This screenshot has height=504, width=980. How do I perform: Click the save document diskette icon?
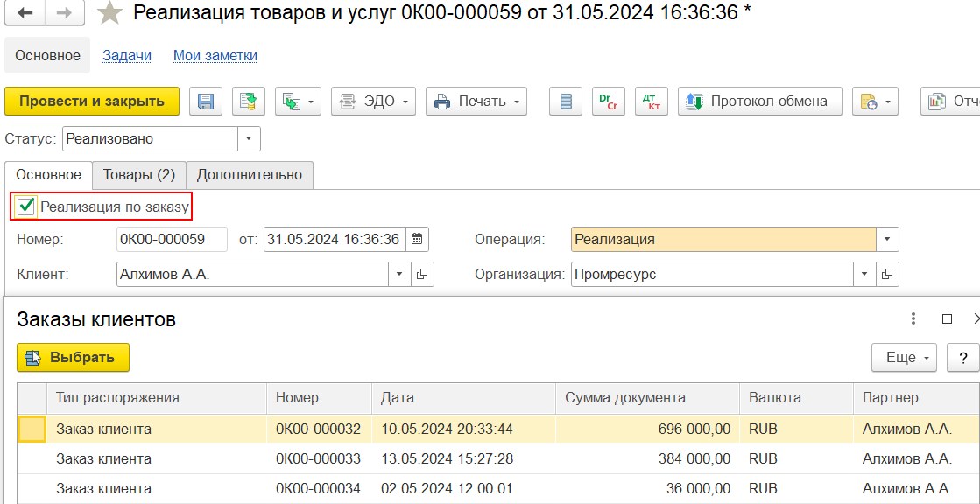click(206, 101)
